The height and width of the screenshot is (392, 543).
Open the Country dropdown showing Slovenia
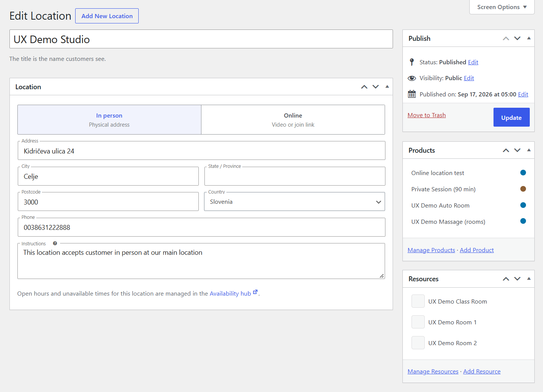[x=294, y=201]
